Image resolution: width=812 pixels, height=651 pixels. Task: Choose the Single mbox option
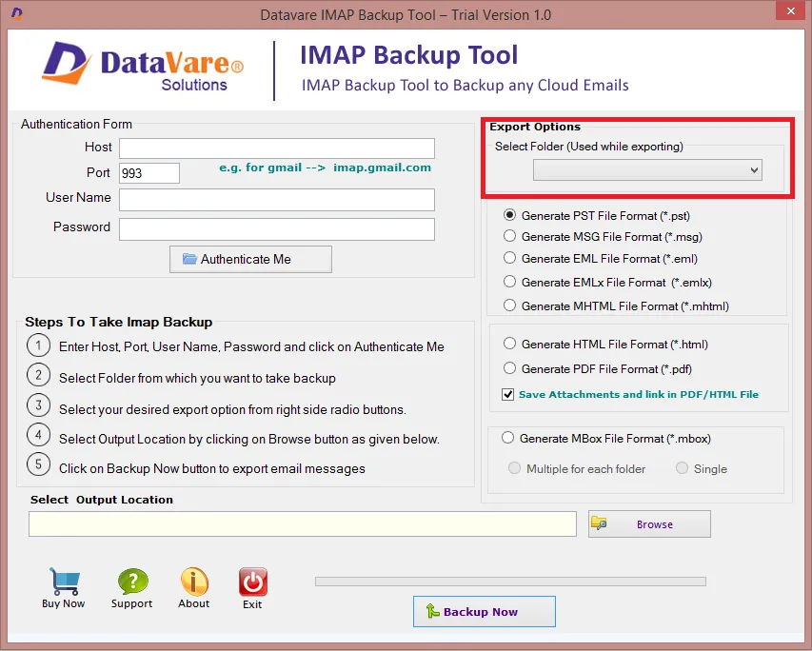(x=682, y=468)
